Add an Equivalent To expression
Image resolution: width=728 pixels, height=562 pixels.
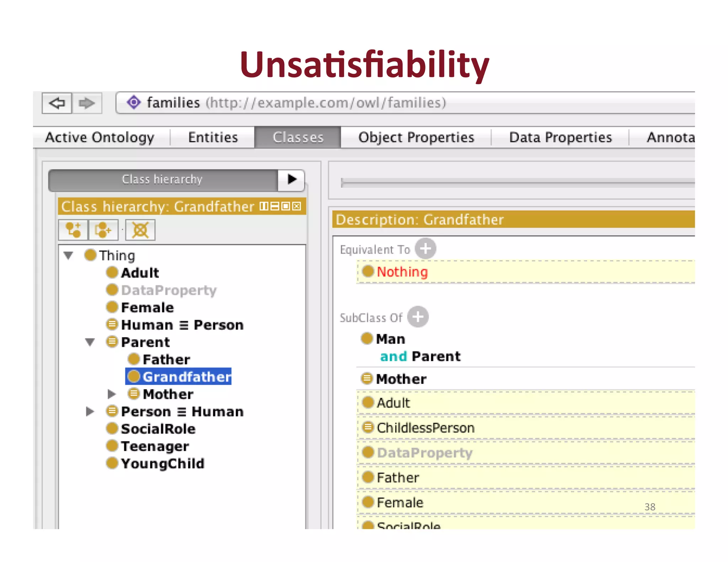coord(425,248)
